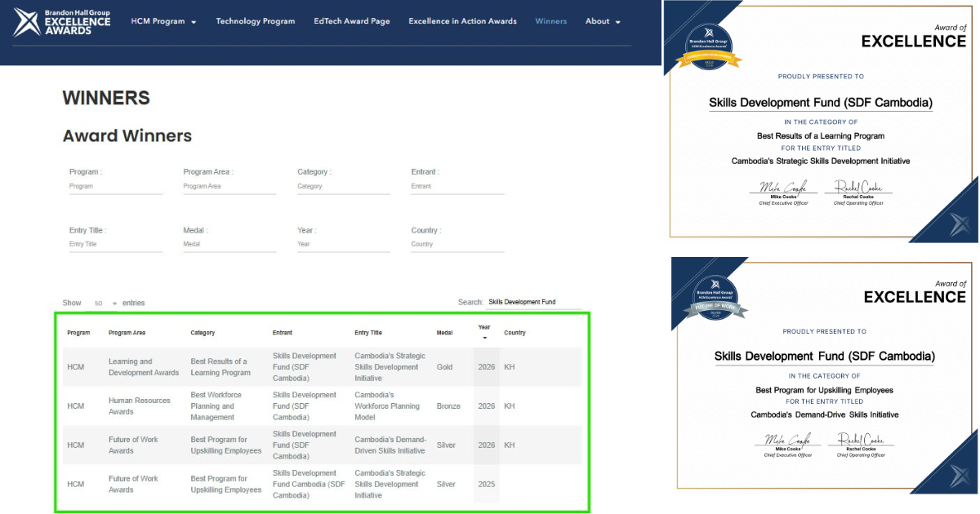Sort table by Entrant column header
The image size is (980, 514).
coord(283,333)
